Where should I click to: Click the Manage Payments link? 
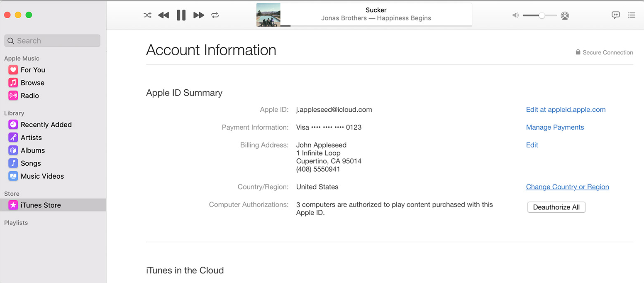pos(555,127)
